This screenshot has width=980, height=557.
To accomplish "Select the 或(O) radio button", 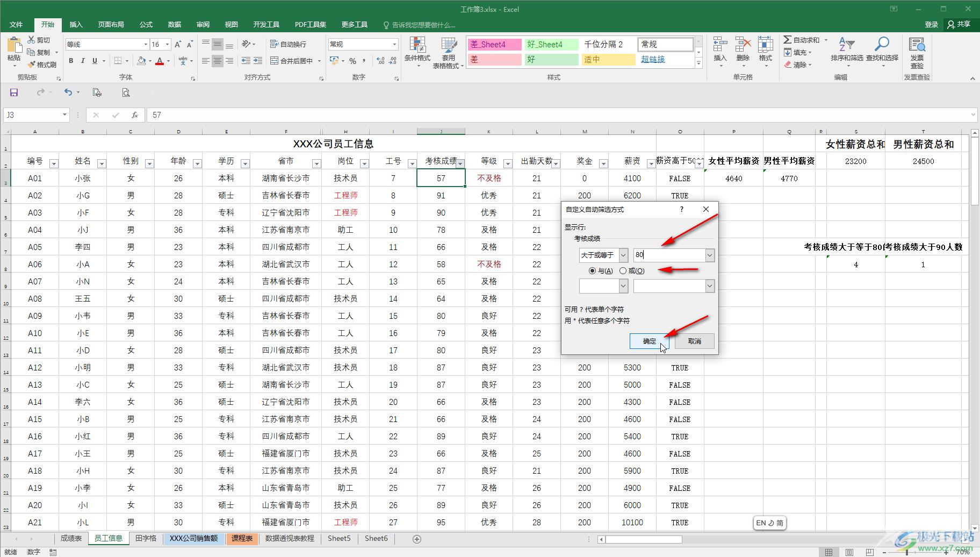I will point(623,271).
